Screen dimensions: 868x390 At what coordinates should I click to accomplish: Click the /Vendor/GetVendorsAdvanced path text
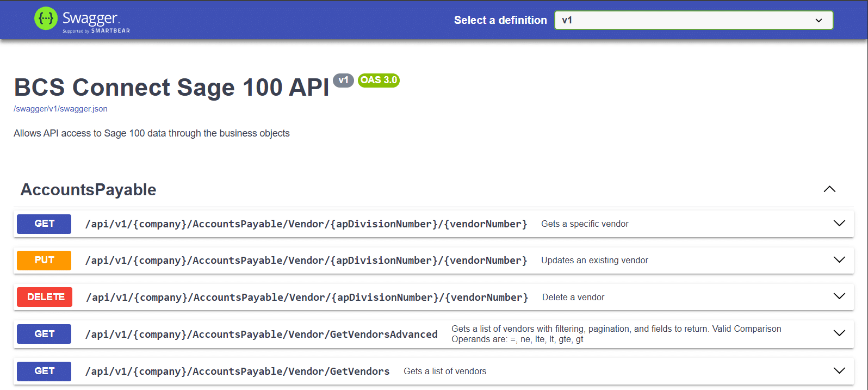click(x=262, y=335)
